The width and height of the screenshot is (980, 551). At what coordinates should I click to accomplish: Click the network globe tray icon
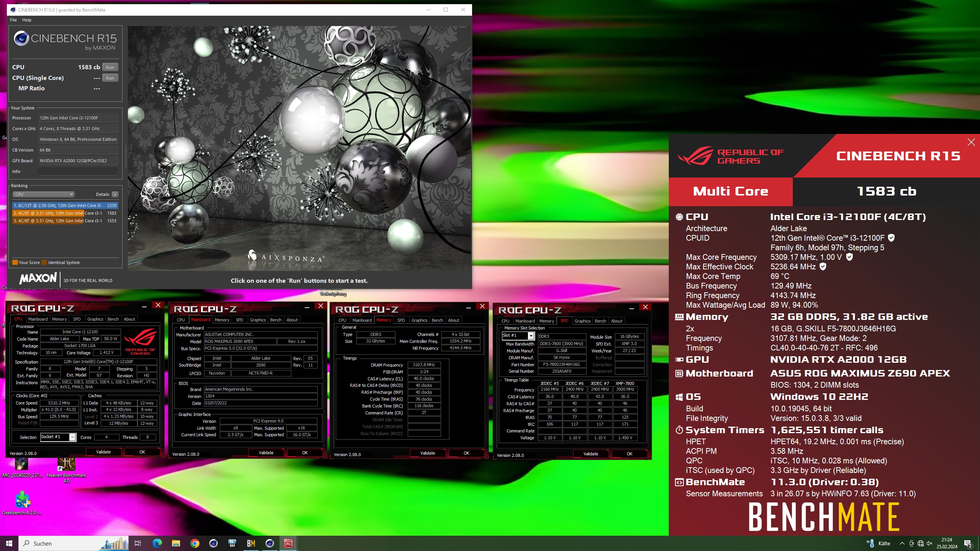point(921,543)
